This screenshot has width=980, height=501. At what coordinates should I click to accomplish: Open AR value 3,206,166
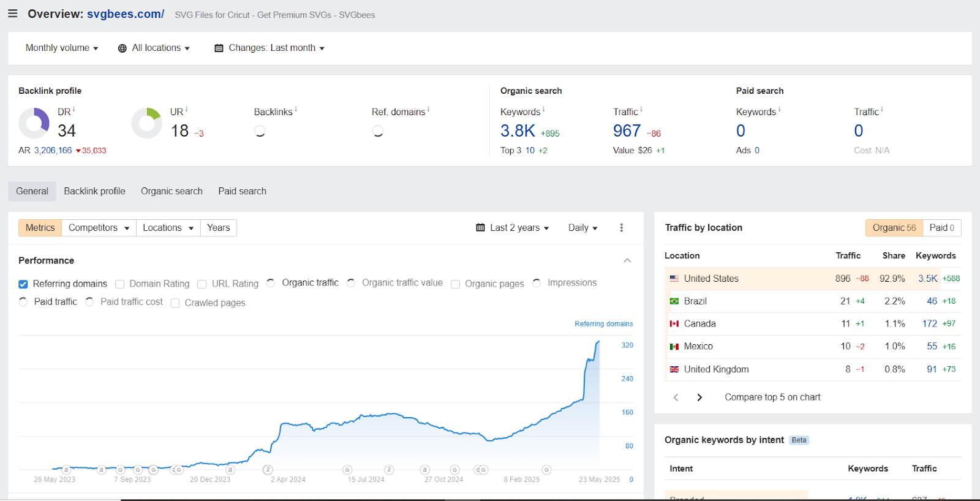53,150
